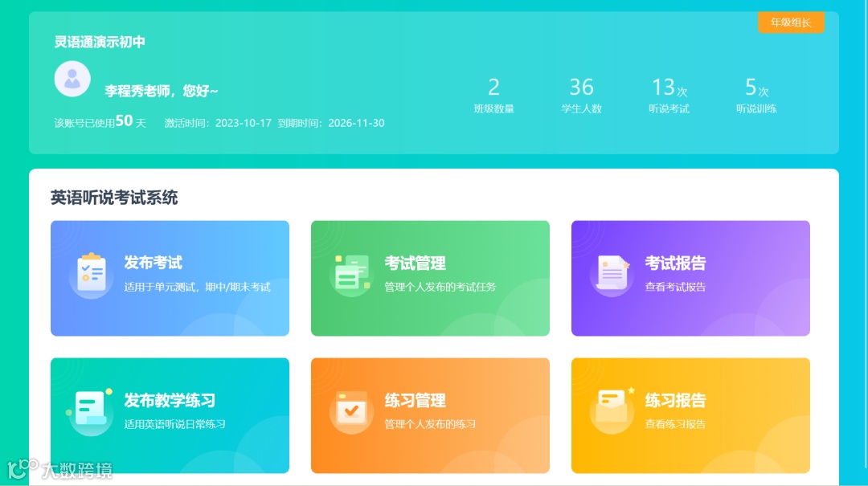
Task: Click the 听说训练 count 5次
Action: pyautogui.click(x=756, y=87)
